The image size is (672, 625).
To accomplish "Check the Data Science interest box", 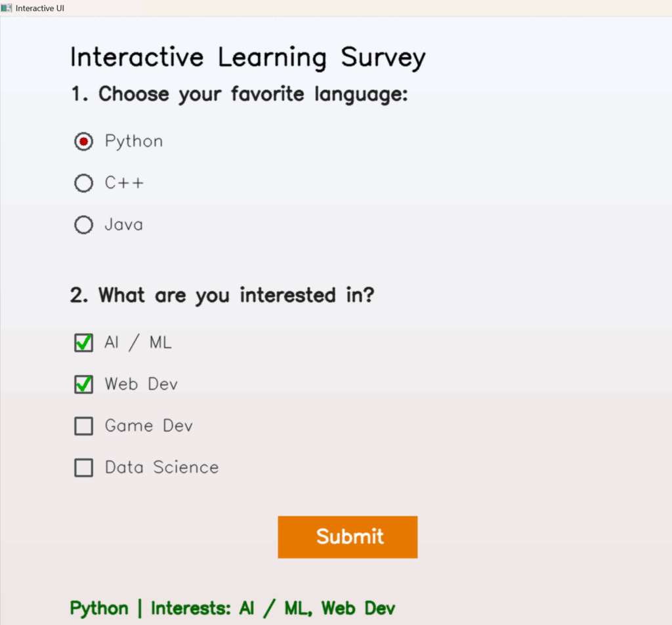I will (x=83, y=468).
